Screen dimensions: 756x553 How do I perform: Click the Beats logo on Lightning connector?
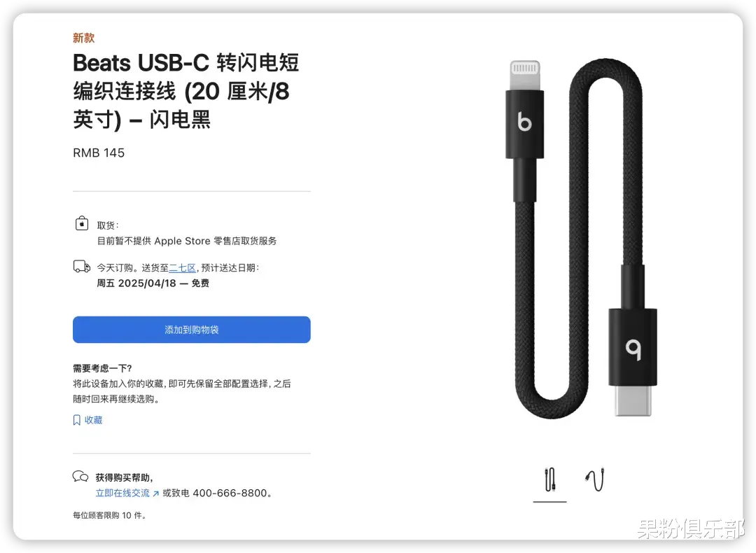[x=524, y=122]
